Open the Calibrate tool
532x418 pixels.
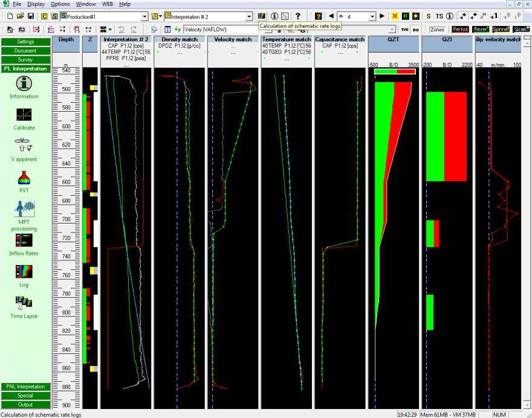(x=24, y=115)
